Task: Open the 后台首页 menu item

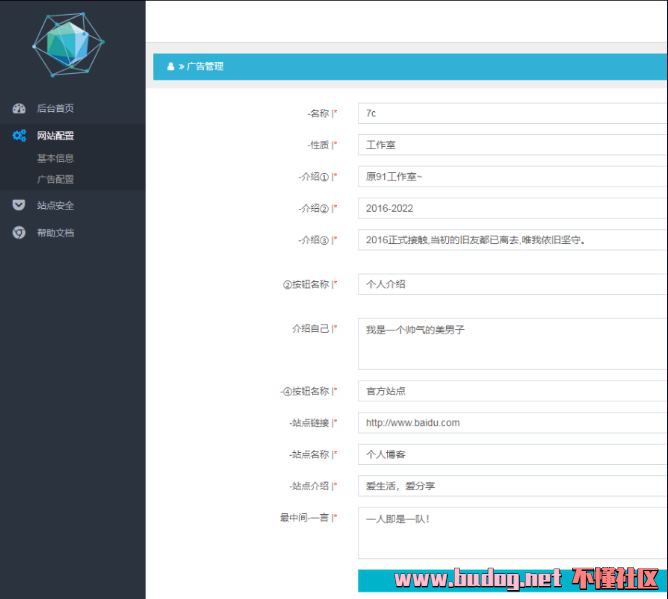Action: click(x=55, y=108)
